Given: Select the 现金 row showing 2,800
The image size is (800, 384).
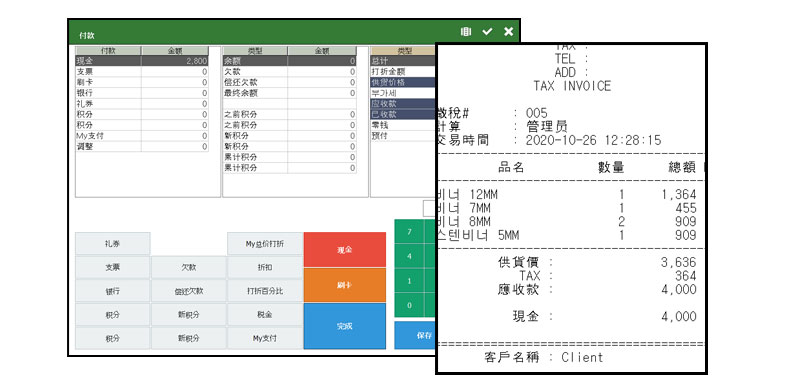Looking at the screenshot, I should [x=142, y=61].
